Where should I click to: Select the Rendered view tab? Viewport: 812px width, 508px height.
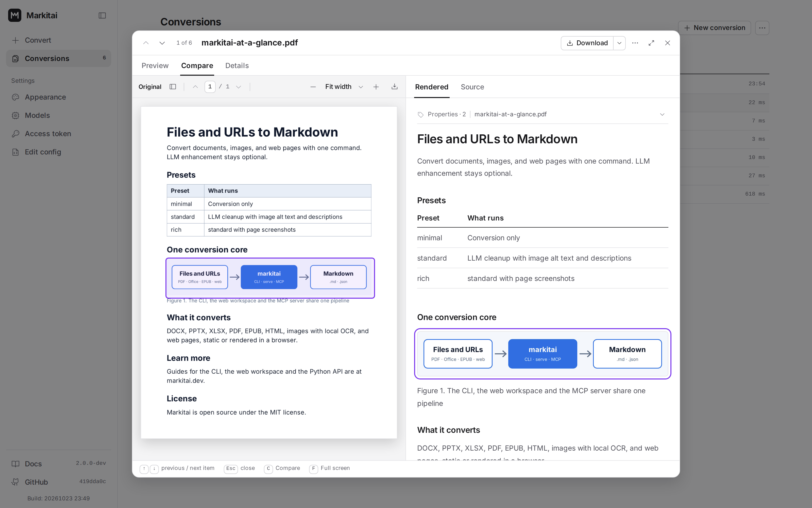[431, 87]
